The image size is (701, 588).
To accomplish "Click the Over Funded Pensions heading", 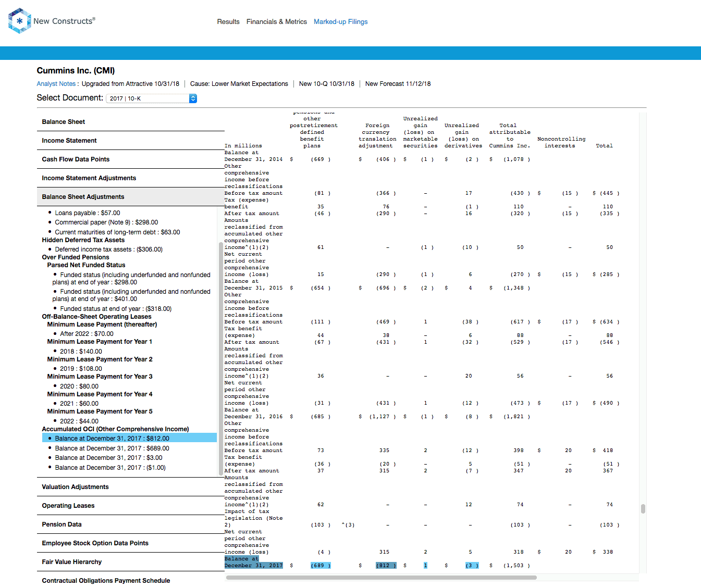I will [x=76, y=257].
